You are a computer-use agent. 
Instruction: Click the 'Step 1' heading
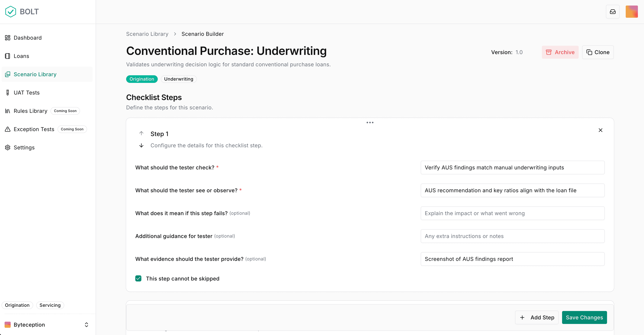coord(159,134)
